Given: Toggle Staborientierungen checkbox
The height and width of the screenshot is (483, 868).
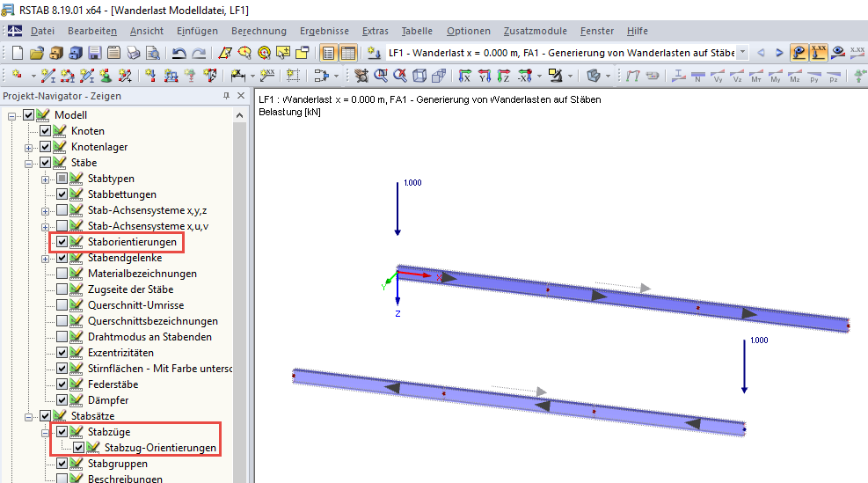Looking at the screenshot, I should click(62, 241).
